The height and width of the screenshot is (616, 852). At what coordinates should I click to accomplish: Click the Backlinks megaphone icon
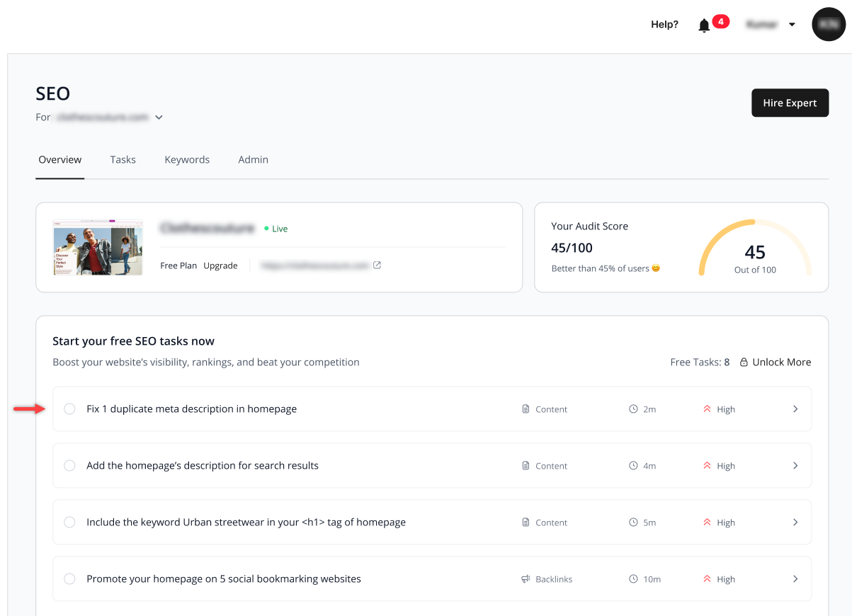526,579
